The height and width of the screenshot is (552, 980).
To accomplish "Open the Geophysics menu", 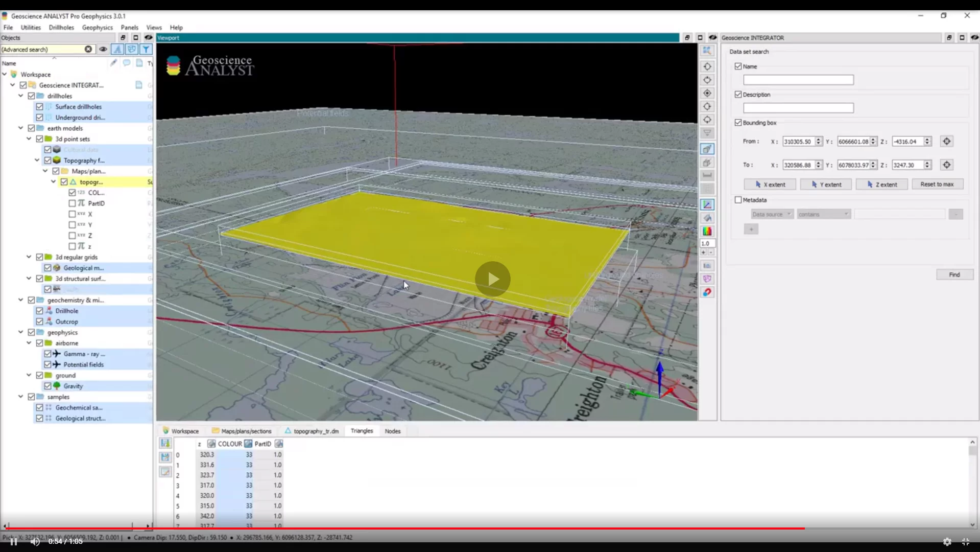I will pyautogui.click(x=97, y=27).
